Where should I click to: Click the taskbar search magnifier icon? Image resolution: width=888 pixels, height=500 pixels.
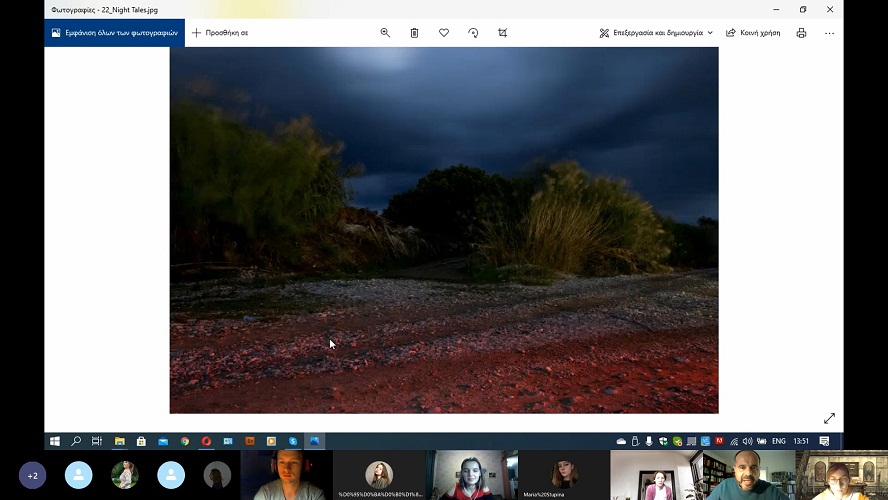click(x=76, y=441)
